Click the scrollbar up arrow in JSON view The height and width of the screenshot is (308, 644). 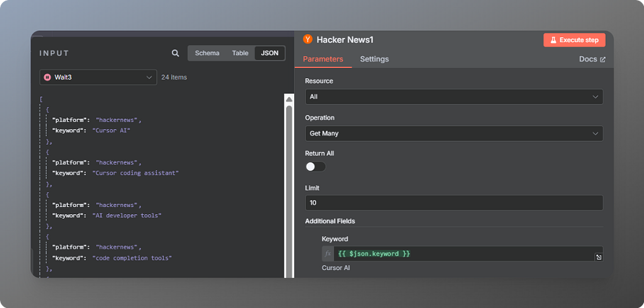(x=289, y=99)
